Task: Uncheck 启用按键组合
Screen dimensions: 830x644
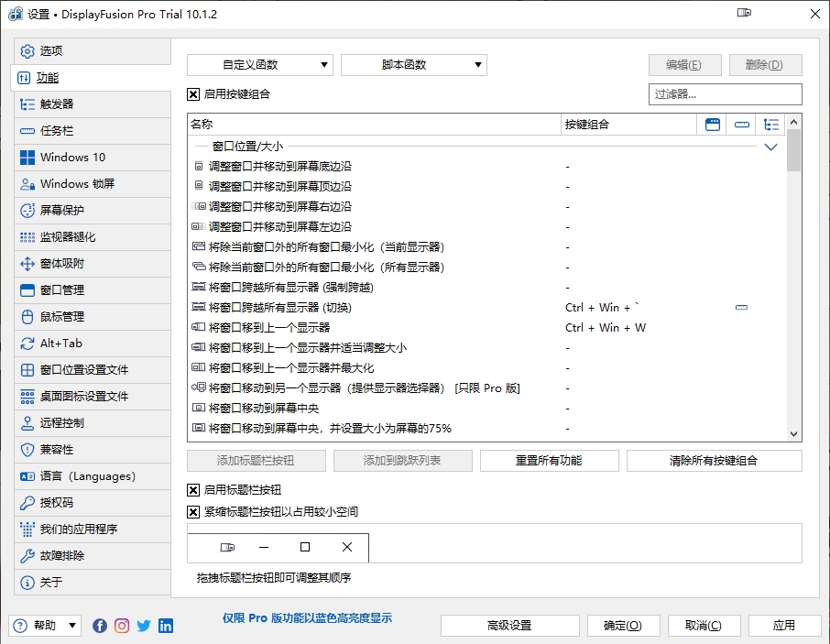Action: click(192, 93)
